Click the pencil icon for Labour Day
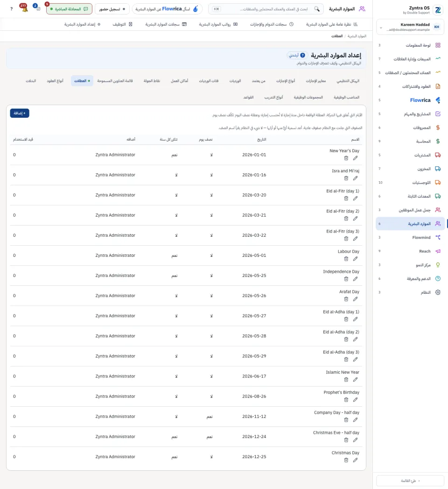Image resolution: width=448 pixels, height=489 pixels. pos(355,259)
